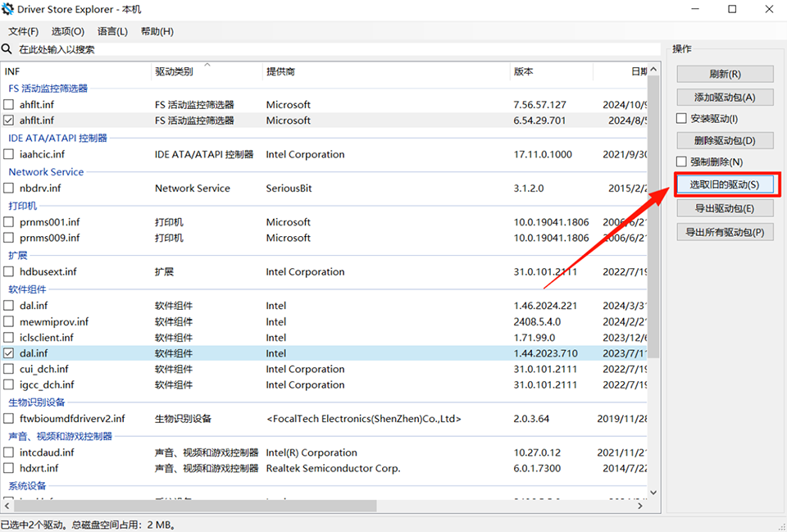
Task: Check the mewmiprov.inf checkbox
Action: [8, 321]
